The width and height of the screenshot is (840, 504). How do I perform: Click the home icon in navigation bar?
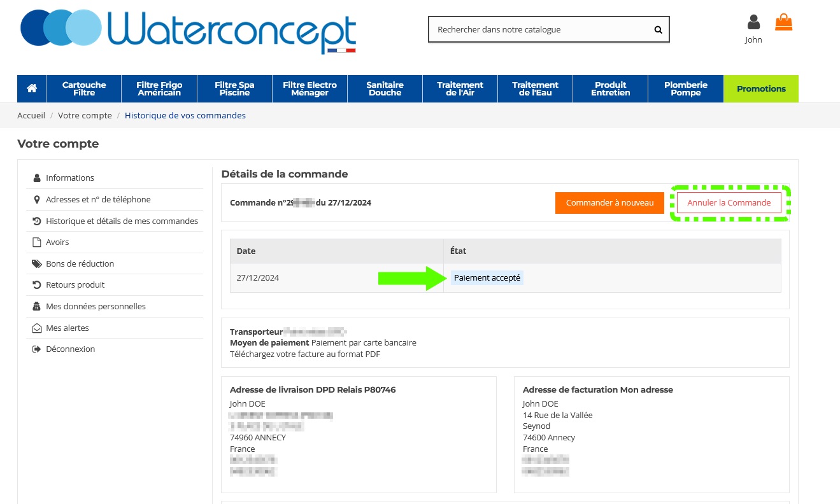tap(32, 88)
